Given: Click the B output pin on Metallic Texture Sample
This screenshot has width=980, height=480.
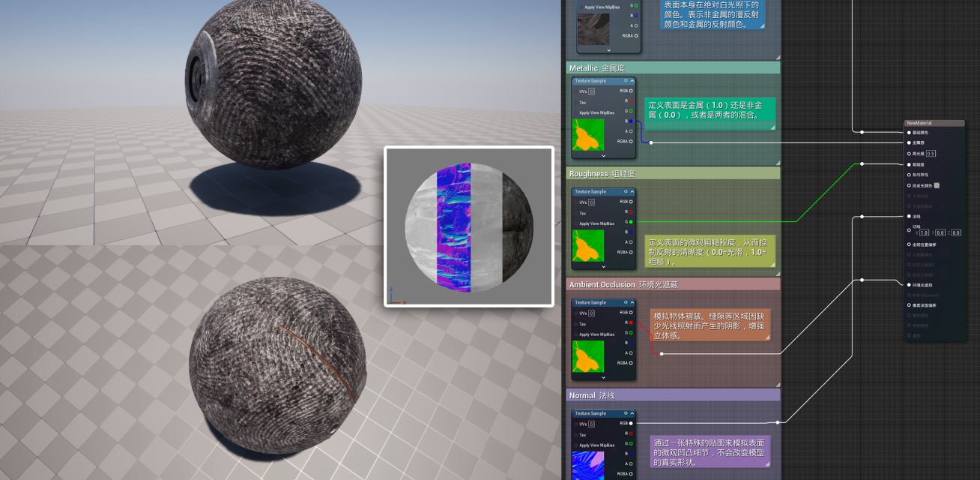Looking at the screenshot, I should pos(631,121).
